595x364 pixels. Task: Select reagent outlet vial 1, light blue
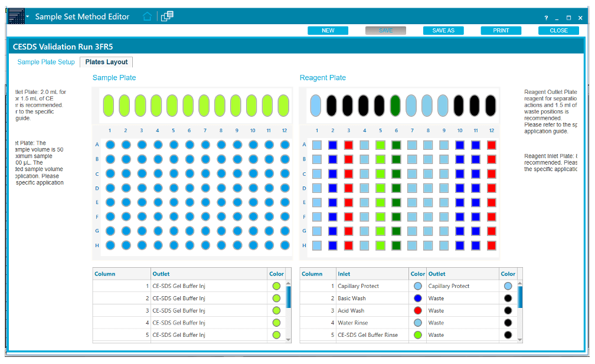(x=316, y=106)
